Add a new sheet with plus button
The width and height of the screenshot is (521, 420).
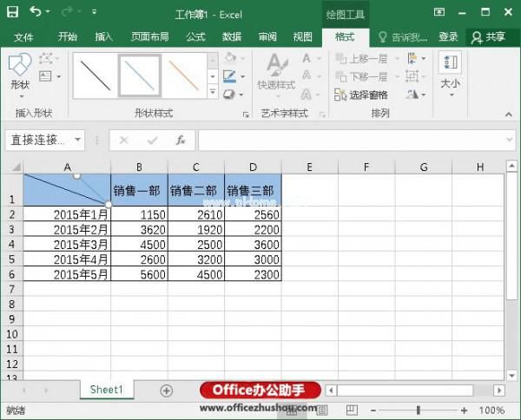[167, 390]
